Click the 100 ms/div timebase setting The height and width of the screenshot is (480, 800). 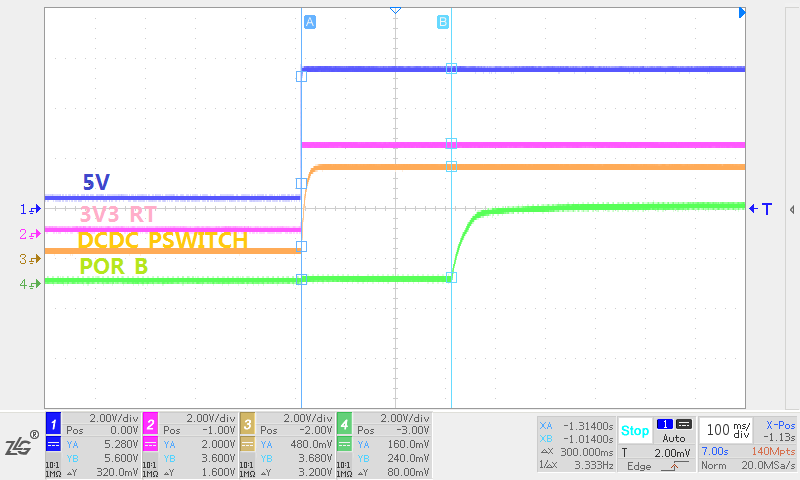click(x=728, y=430)
